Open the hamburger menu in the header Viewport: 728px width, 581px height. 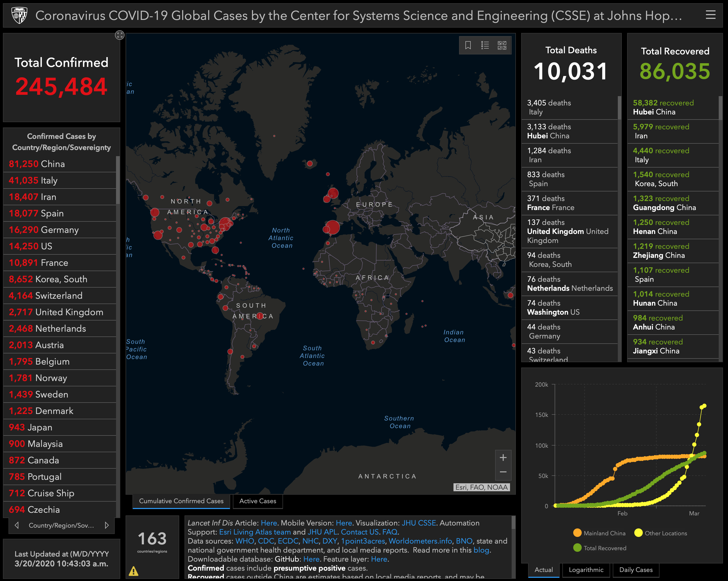click(x=710, y=15)
